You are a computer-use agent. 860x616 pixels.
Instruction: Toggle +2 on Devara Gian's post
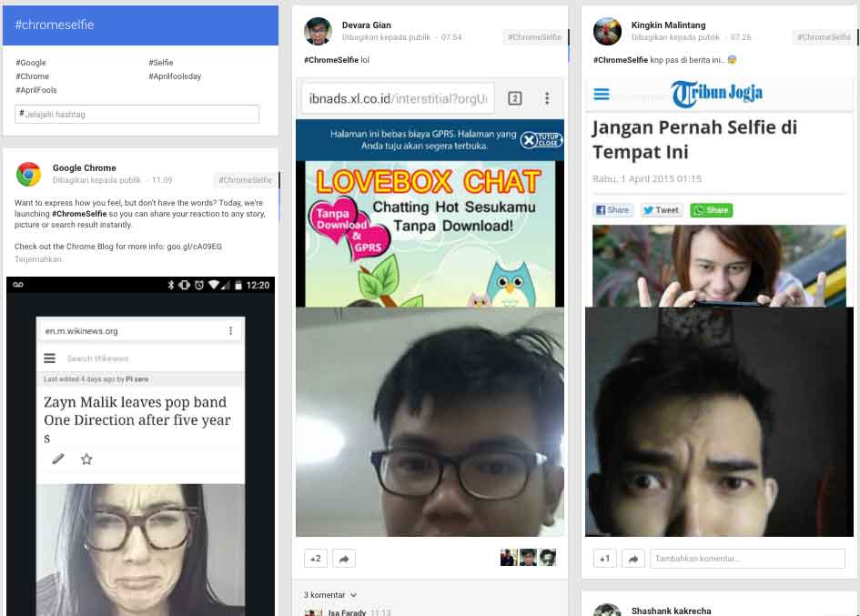click(x=316, y=558)
